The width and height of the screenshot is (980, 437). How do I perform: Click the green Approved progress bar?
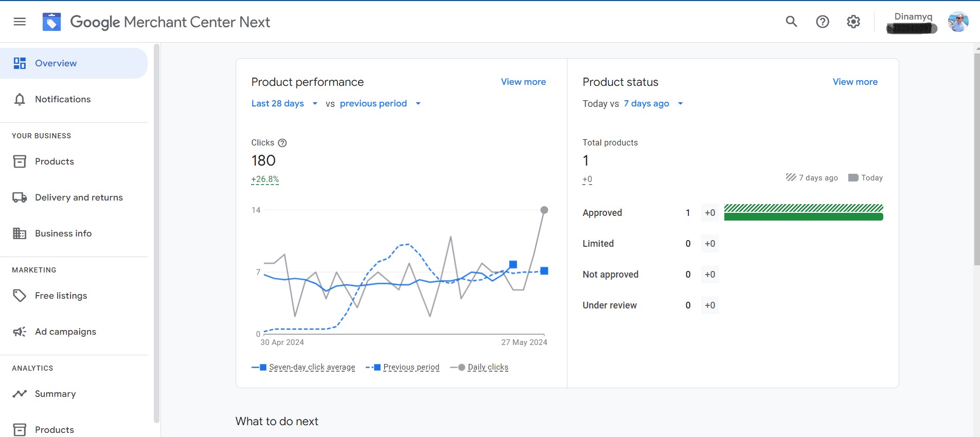coord(804,217)
